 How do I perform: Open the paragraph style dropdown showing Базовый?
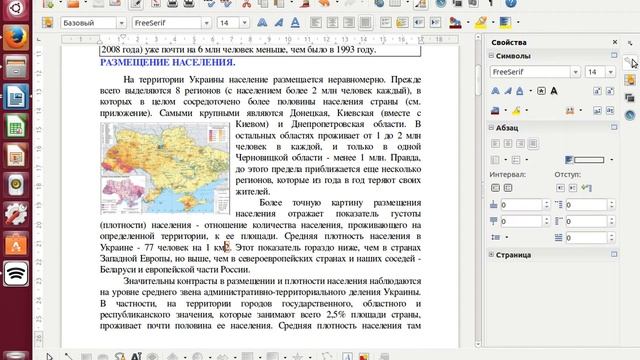(x=121, y=23)
